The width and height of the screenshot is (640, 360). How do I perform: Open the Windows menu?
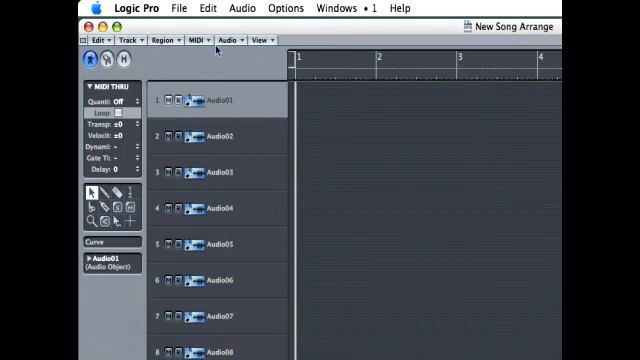[x=336, y=8]
